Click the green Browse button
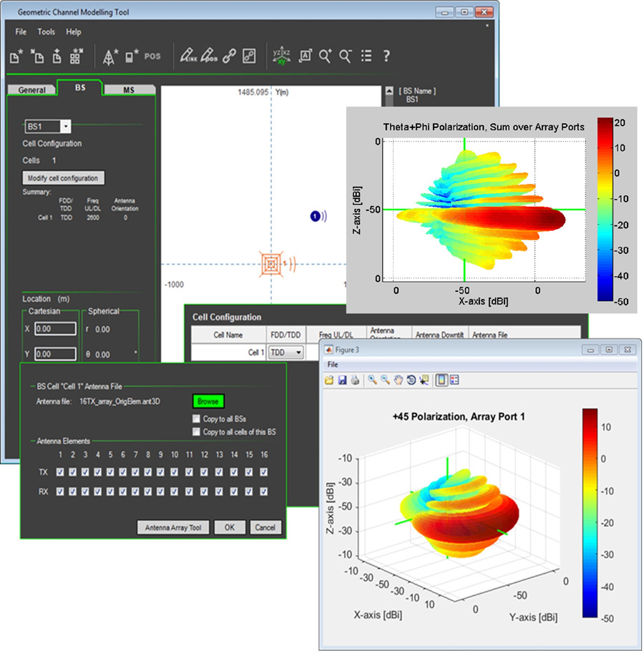Image resolution: width=644 pixels, height=651 pixels. pyautogui.click(x=208, y=402)
